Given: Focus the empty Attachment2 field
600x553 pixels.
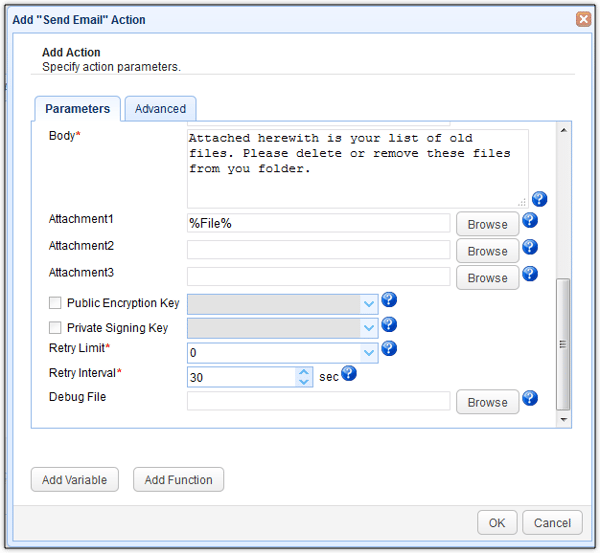Looking at the screenshot, I should click(318, 250).
